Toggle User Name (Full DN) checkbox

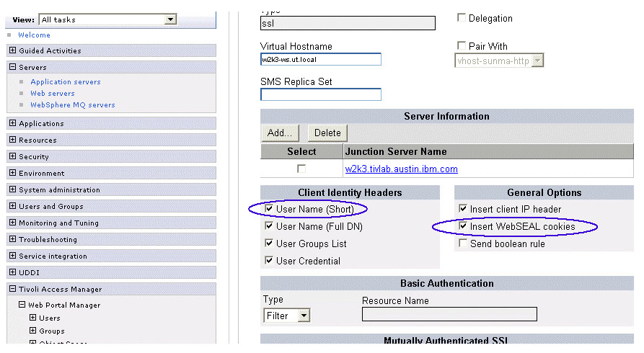coord(269,225)
